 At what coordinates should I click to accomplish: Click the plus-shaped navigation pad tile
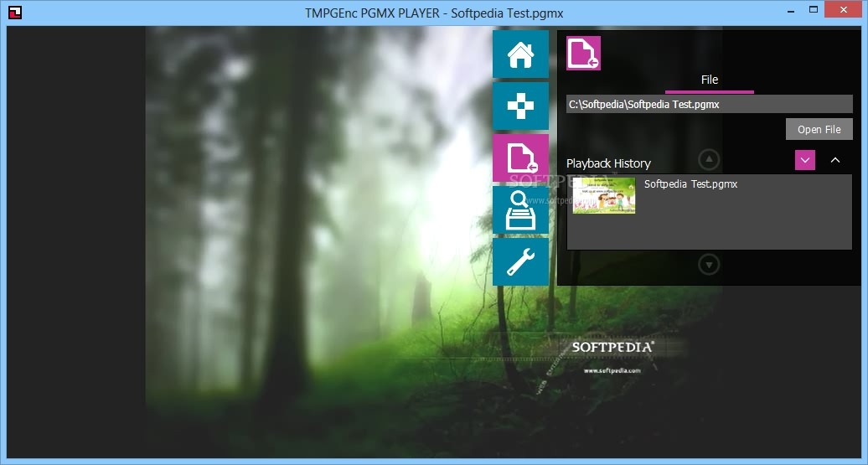click(x=520, y=106)
